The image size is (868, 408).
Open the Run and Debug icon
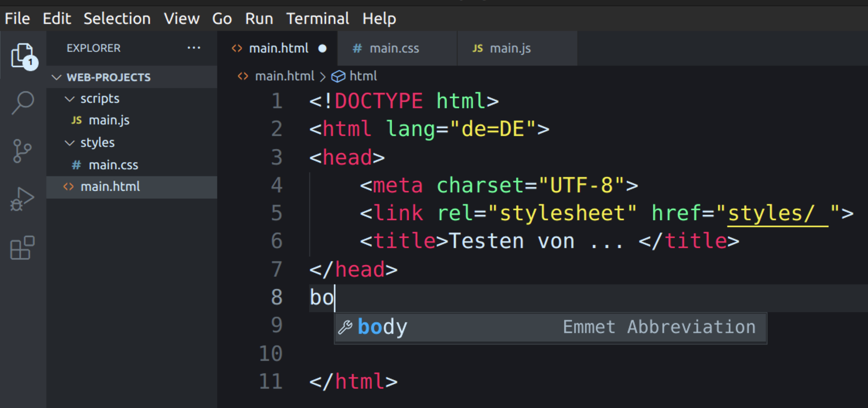pyautogui.click(x=22, y=199)
